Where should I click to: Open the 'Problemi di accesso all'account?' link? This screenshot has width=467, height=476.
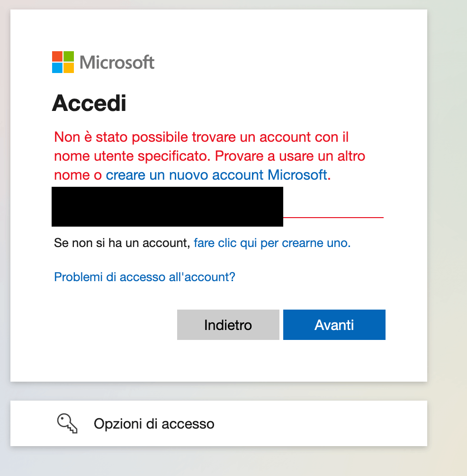click(x=144, y=277)
